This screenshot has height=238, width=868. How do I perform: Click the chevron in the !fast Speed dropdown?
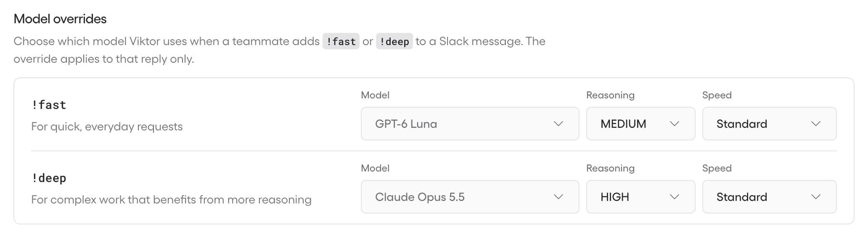[x=816, y=124]
